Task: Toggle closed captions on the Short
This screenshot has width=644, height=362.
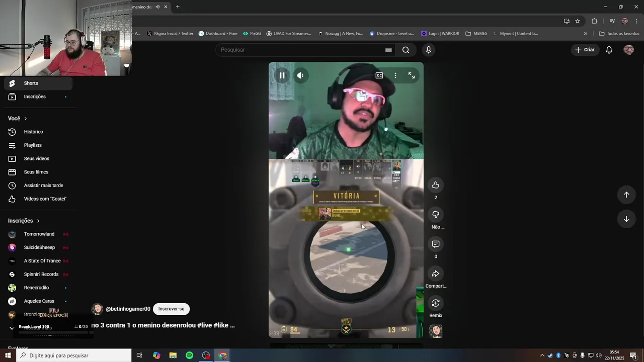Action: (x=379, y=75)
